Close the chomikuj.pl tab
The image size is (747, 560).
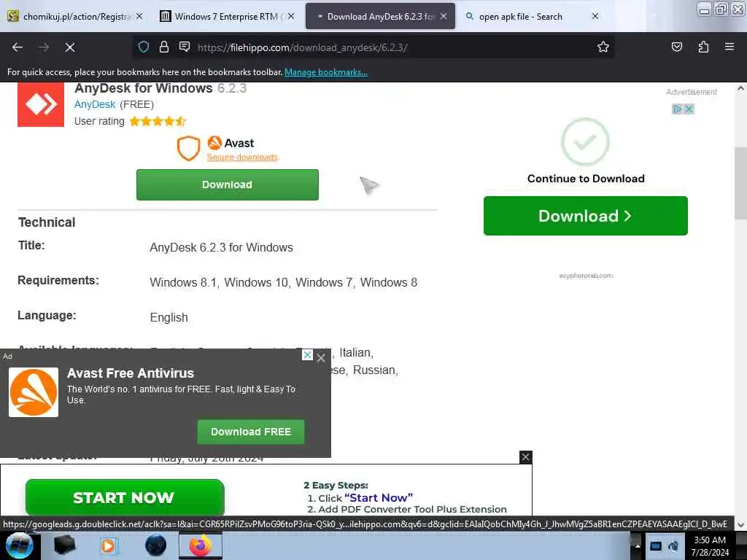click(x=139, y=16)
